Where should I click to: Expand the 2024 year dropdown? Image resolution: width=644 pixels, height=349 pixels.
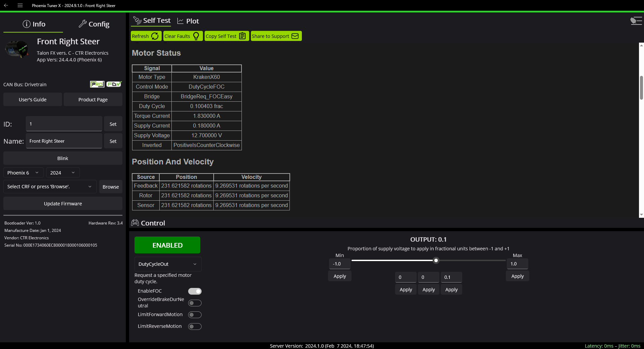(x=62, y=172)
